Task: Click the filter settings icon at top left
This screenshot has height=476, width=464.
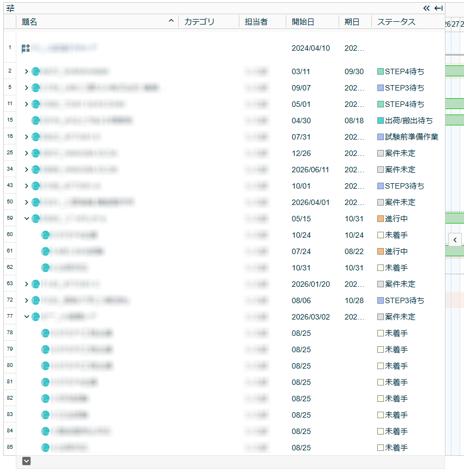Action: pyautogui.click(x=10, y=8)
